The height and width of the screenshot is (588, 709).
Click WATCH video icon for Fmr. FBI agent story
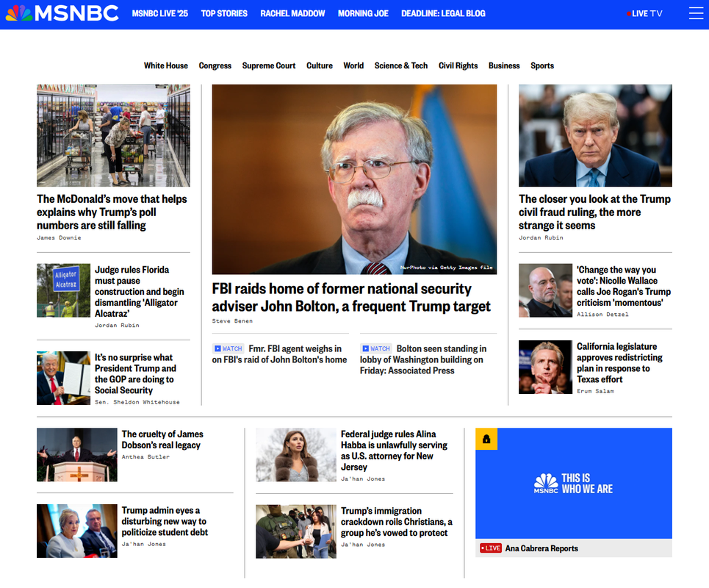(228, 348)
